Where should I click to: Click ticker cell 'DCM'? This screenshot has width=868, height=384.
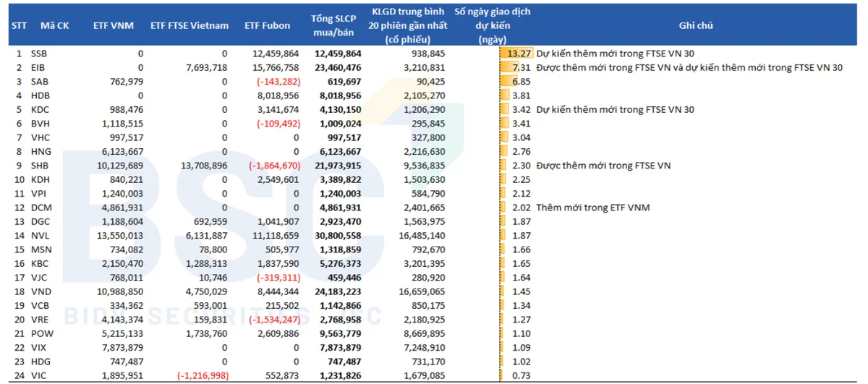pos(41,208)
